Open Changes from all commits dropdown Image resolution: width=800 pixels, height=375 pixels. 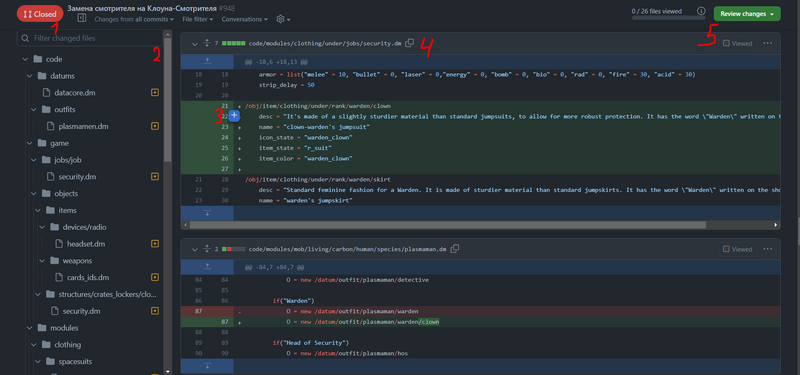click(x=134, y=19)
